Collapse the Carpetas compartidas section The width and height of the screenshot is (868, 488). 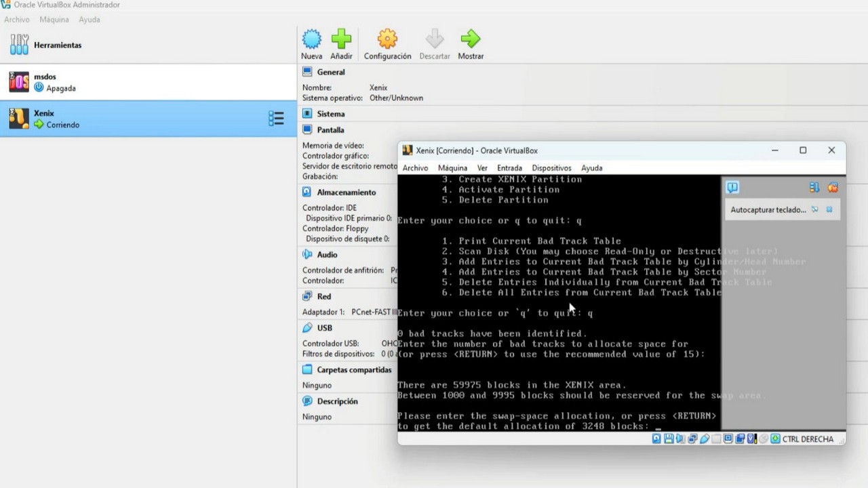(354, 370)
